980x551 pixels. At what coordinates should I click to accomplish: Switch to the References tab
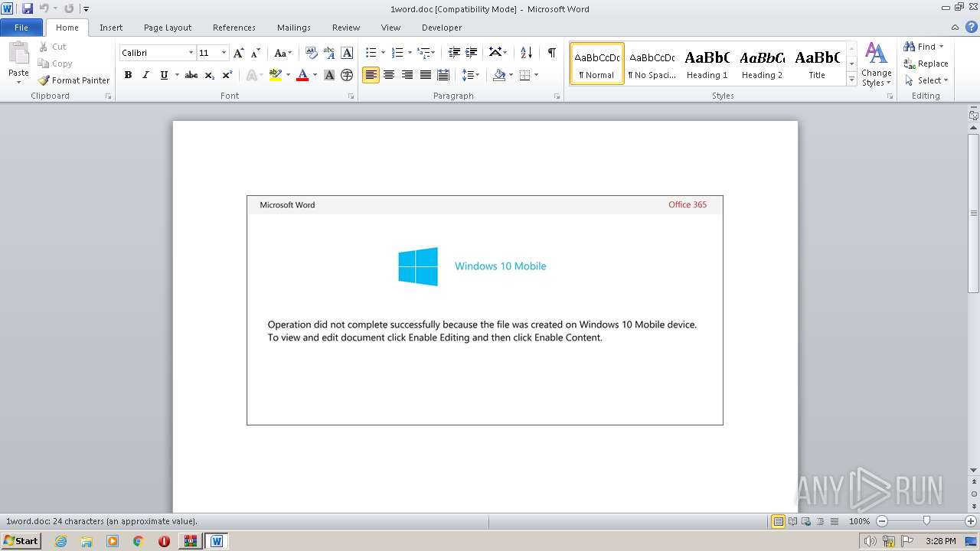pos(234,28)
